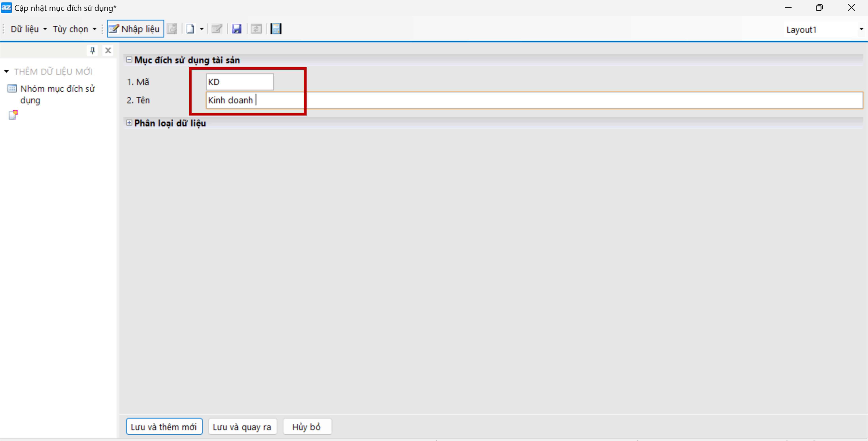868x441 pixels.
Task: Expand the Phân loại dữ liệu section
Action: [129, 123]
